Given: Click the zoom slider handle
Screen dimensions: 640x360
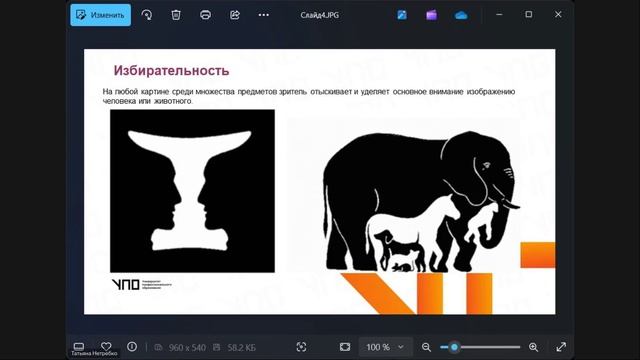Looking at the screenshot, I should [x=454, y=347].
